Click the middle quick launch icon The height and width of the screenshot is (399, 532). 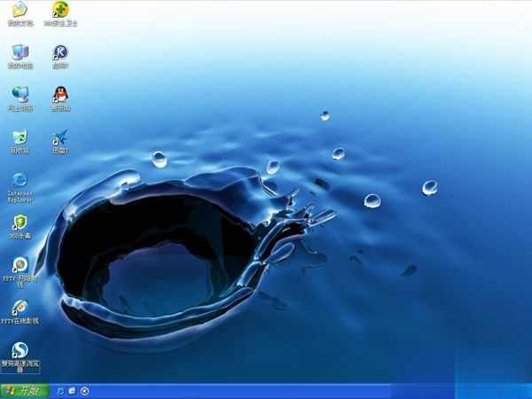[73, 391]
